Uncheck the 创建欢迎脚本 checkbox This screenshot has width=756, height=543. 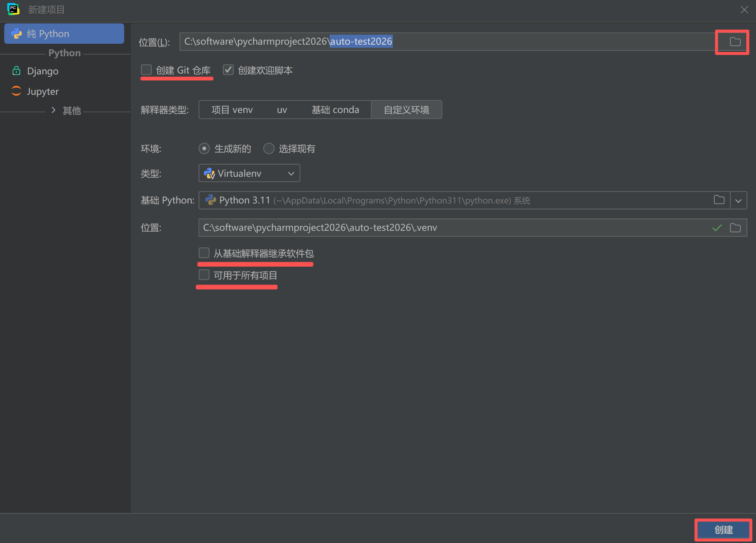click(228, 70)
